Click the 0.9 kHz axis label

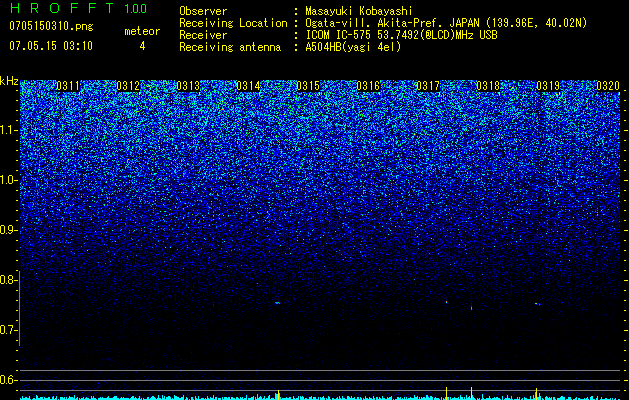pyautogui.click(x=9, y=230)
